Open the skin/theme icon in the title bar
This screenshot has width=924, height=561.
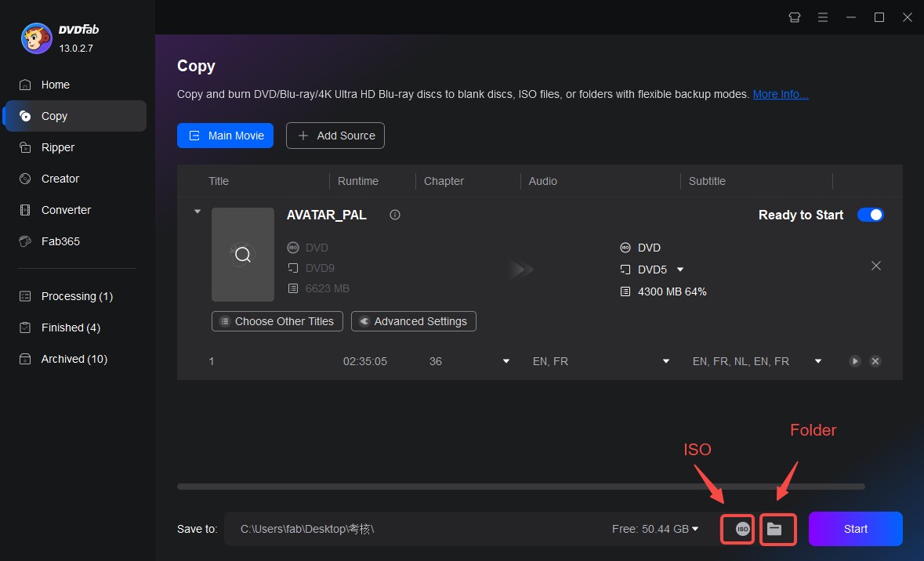[x=795, y=17]
